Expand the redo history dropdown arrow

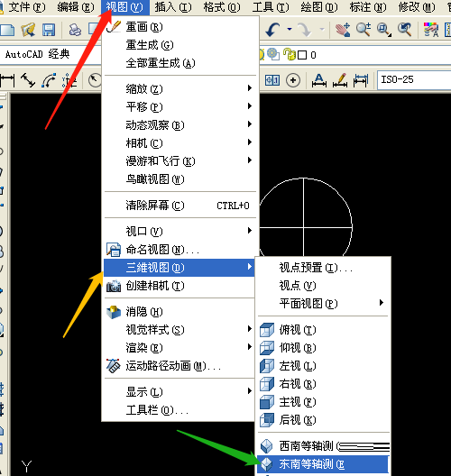(x=322, y=30)
